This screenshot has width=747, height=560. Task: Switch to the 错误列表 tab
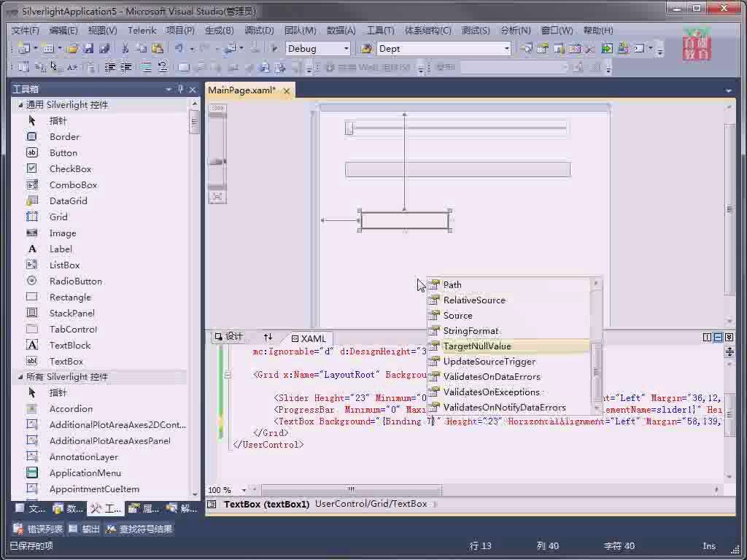tap(39, 529)
